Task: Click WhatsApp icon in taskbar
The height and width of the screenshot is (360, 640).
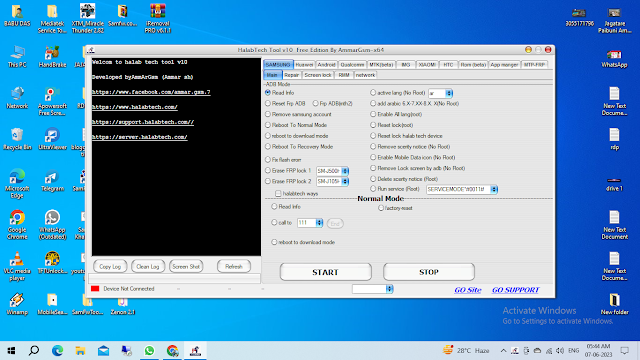Action: pos(149,351)
